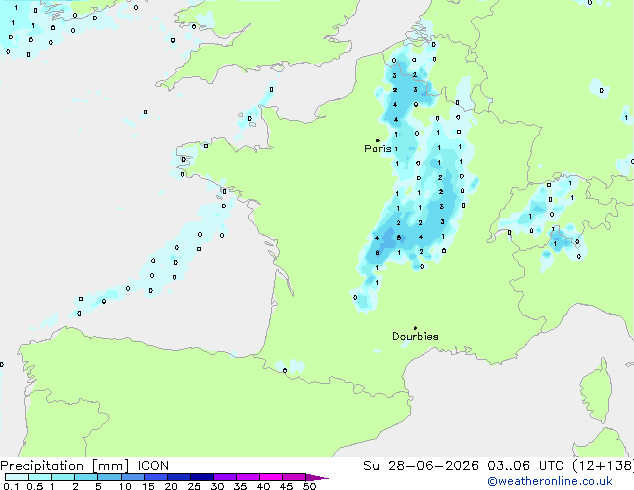Image resolution: width=634 pixels, height=490 pixels.
Task: Click the 25 legend scale value
Action: [x=194, y=486]
